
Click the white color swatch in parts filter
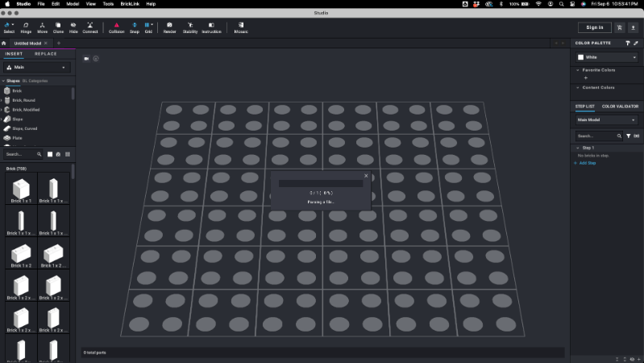pos(49,154)
